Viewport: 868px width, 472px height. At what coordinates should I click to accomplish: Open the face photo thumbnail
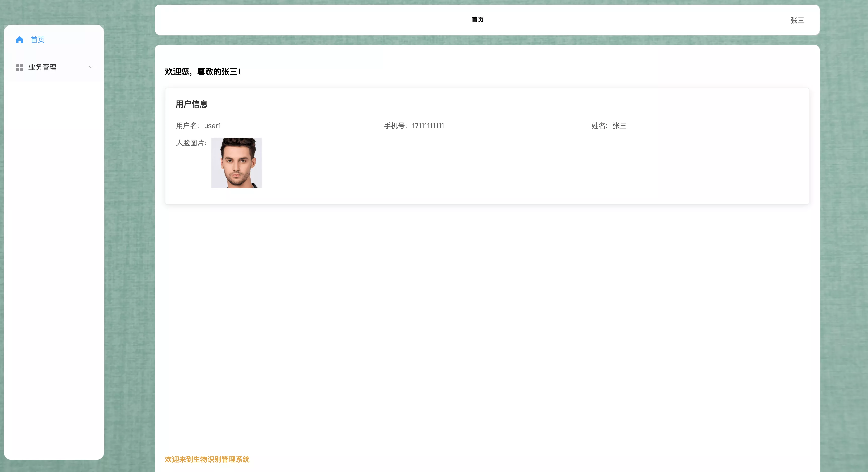click(x=236, y=163)
